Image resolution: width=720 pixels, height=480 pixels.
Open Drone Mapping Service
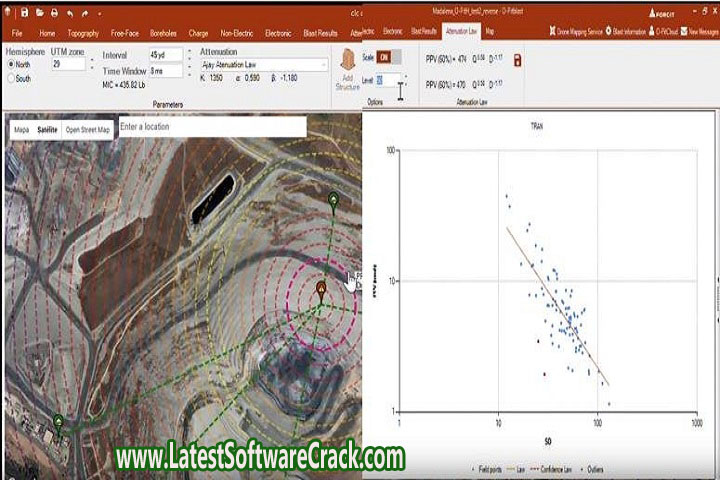(x=576, y=31)
